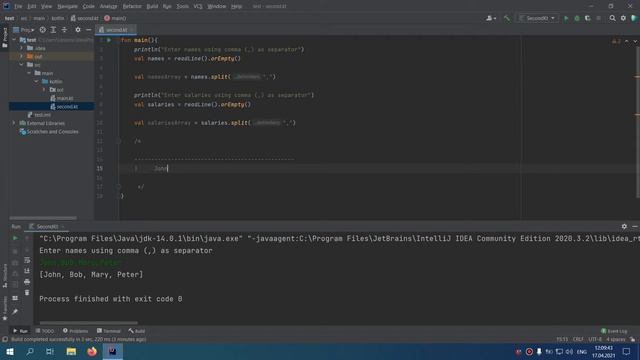Expand the .idea folder
Viewport: 640px width, 360px height.
tap(22, 48)
